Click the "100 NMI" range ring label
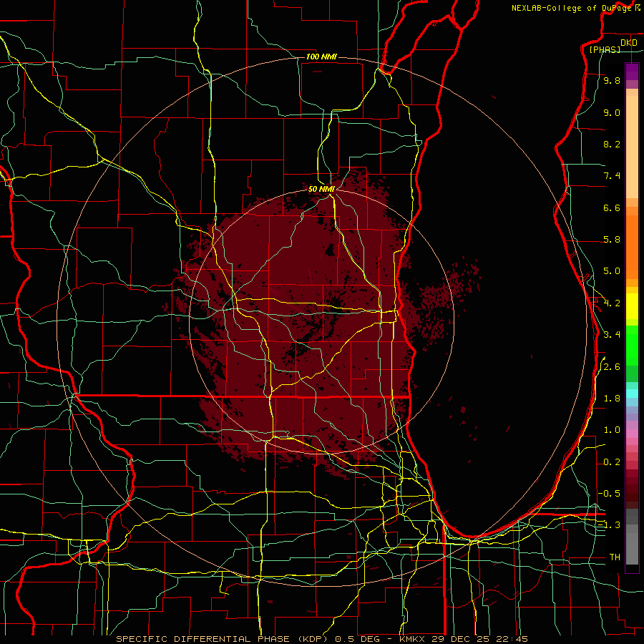644x644 pixels. [321, 57]
